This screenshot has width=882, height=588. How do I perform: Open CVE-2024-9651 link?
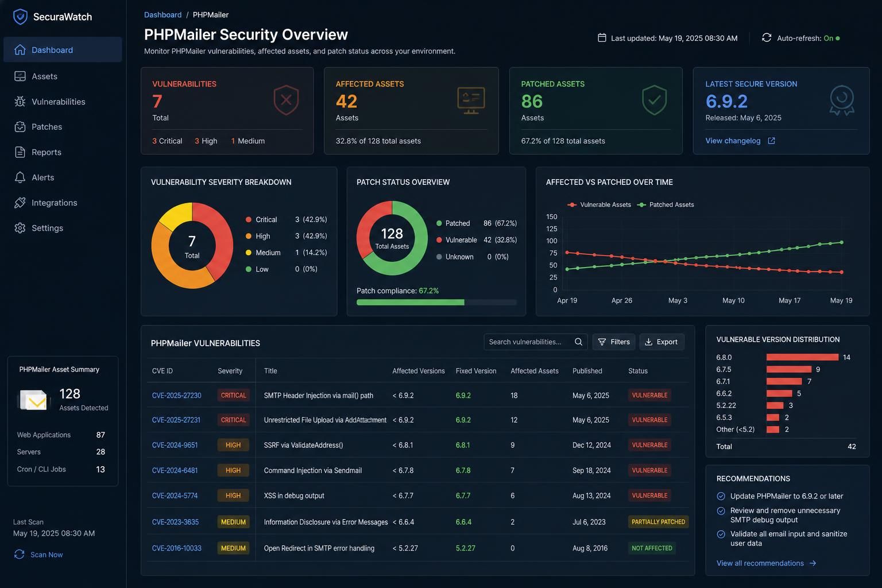point(175,445)
